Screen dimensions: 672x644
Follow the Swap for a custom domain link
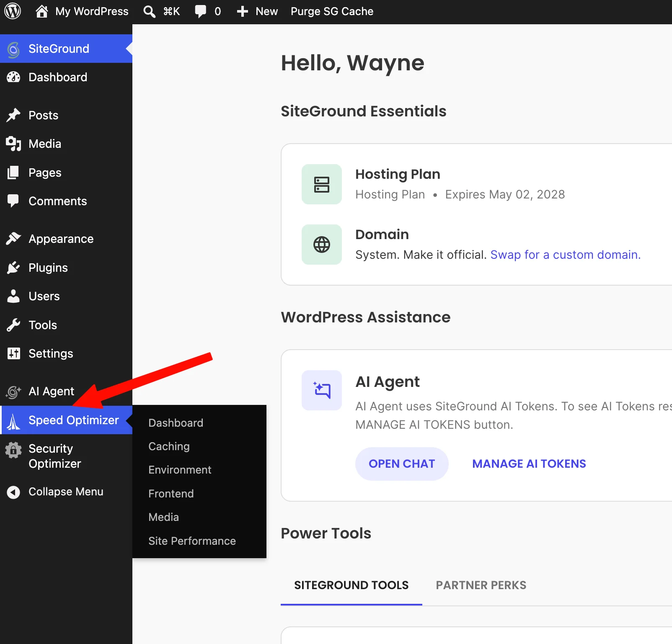[565, 255]
